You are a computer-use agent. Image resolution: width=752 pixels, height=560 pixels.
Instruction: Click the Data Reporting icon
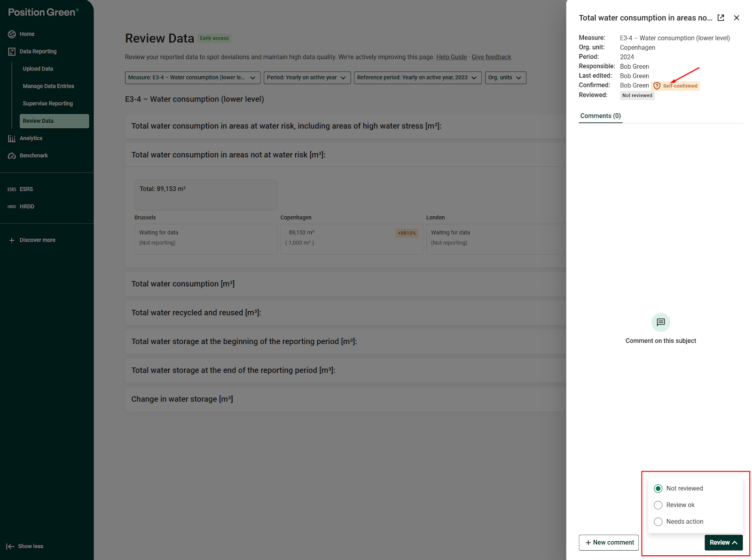12,52
